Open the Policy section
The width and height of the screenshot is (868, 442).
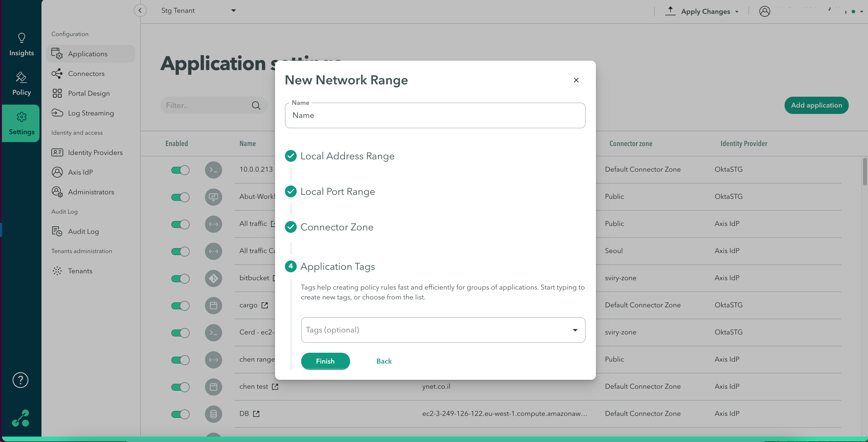click(x=21, y=84)
